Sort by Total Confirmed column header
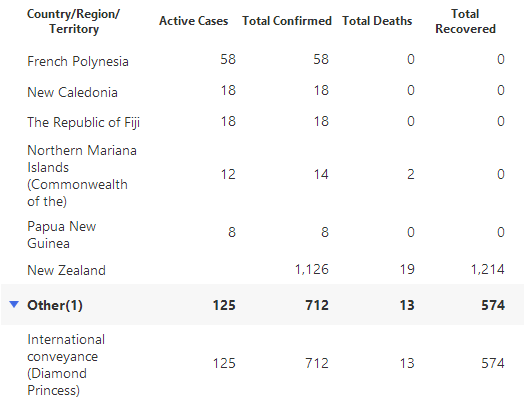 click(287, 21)
